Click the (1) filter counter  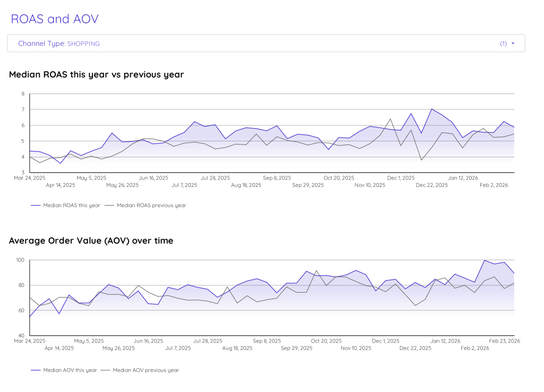[x=503, y=44]
